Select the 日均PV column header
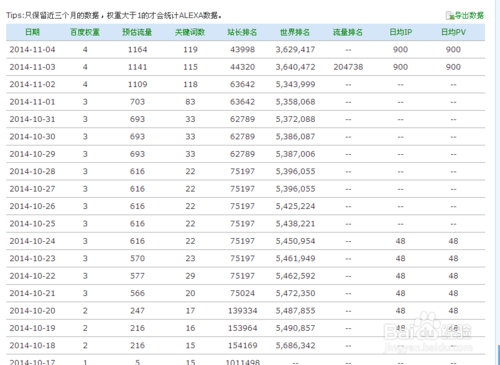500x365 pixels. point(453,32)
